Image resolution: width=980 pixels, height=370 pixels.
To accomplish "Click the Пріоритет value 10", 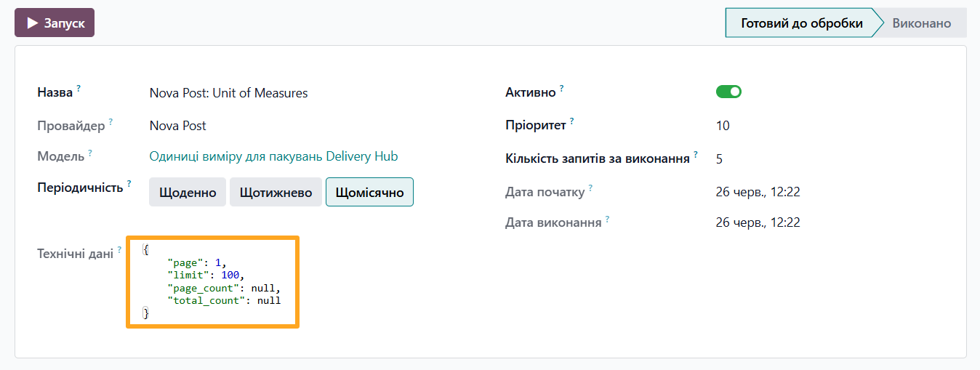I will [723, 126].
